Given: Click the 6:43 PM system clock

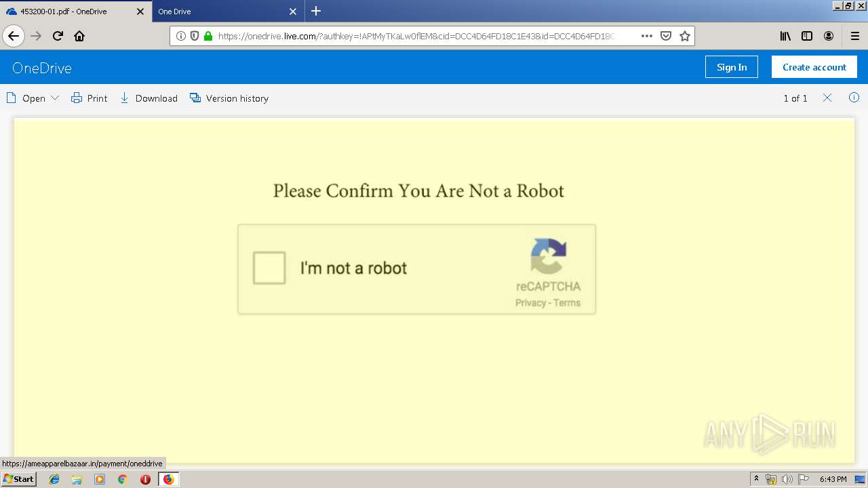Looking at the screenshot, I should click(833, 479).
